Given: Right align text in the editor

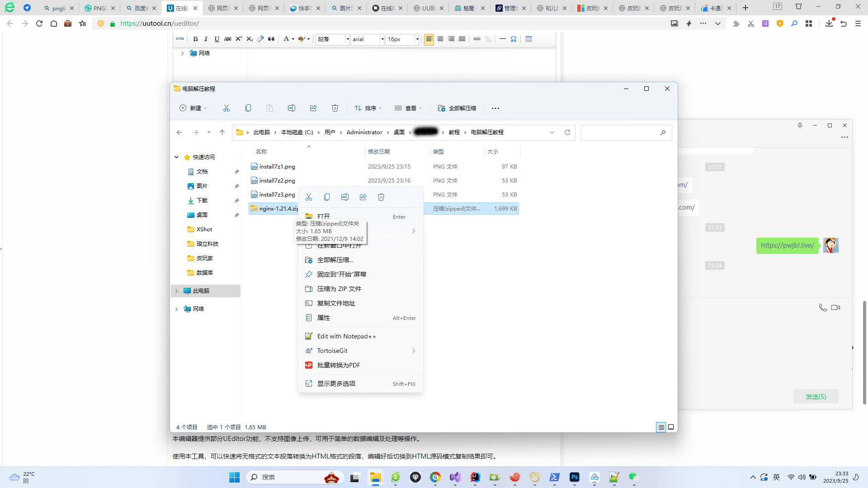Looking at the screenshot, I should (451, 39).
